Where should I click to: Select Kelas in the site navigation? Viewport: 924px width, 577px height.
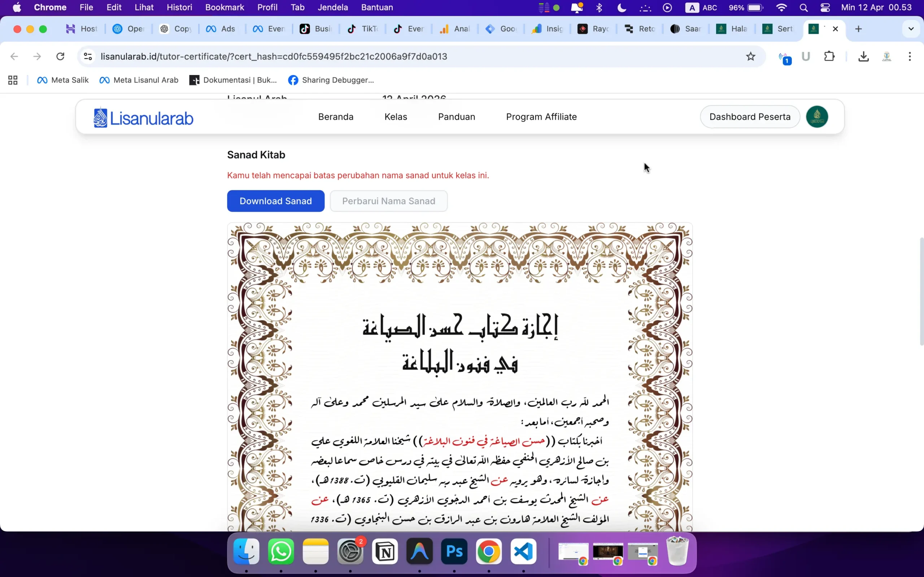(396, 117)
